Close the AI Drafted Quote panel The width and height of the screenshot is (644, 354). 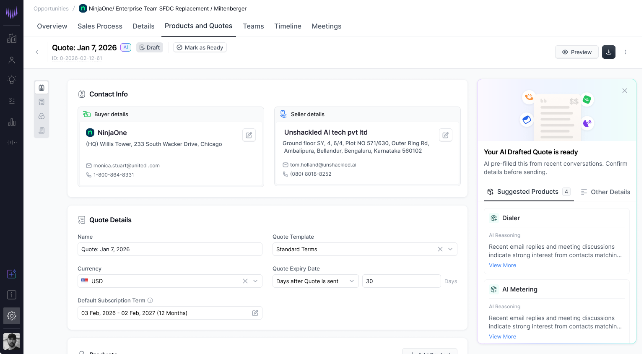point(625,91)
